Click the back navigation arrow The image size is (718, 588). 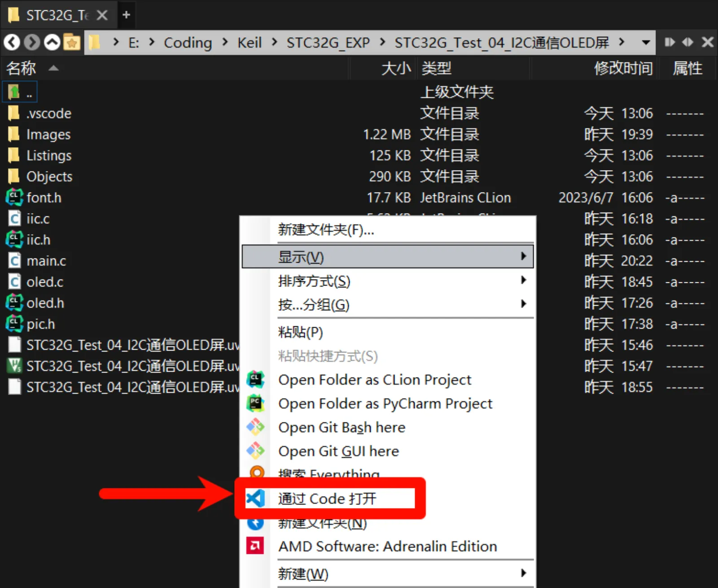12,42
